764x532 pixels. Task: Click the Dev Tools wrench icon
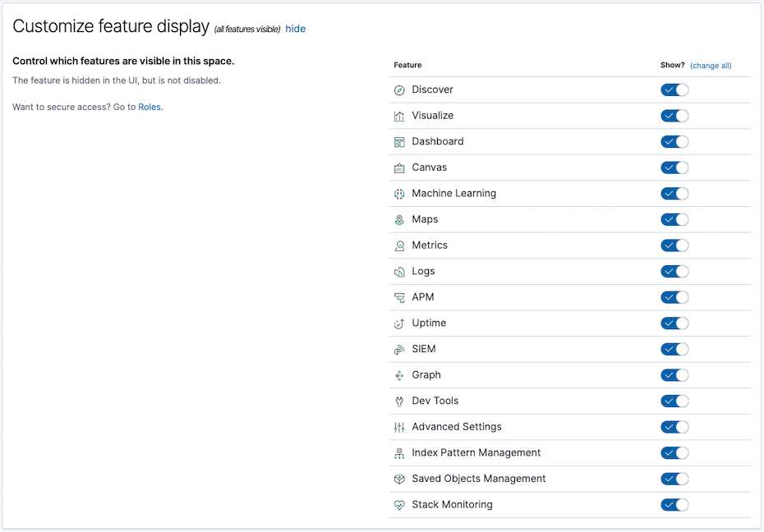click(399, 401)
